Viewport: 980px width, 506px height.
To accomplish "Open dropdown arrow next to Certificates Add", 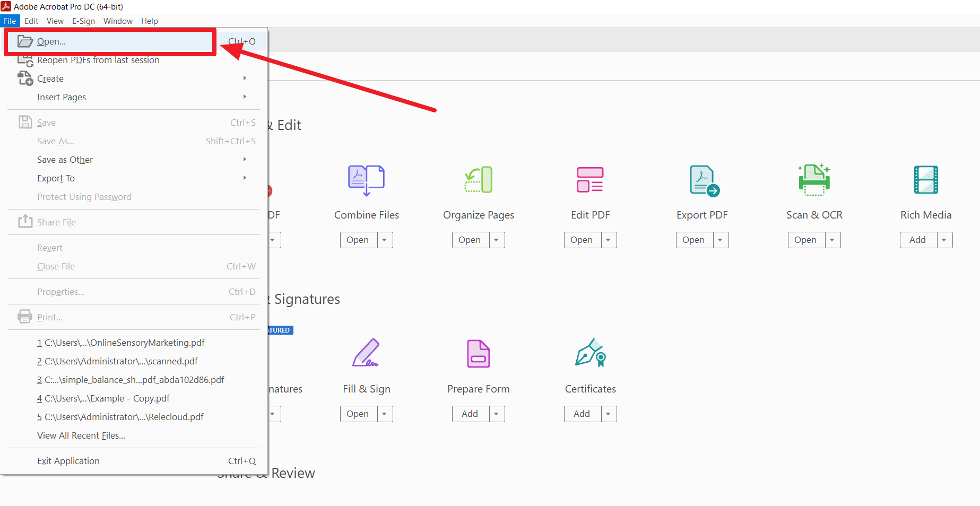I will tap(609, 414).
